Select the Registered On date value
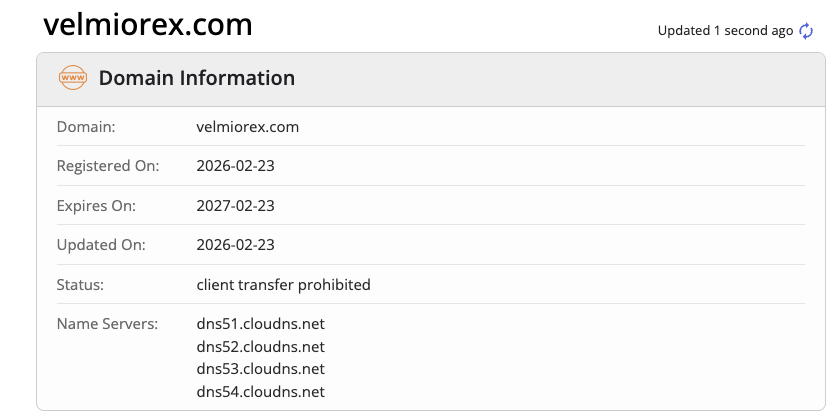The width and height of the screenshot is (834, 416). (235, 166)
